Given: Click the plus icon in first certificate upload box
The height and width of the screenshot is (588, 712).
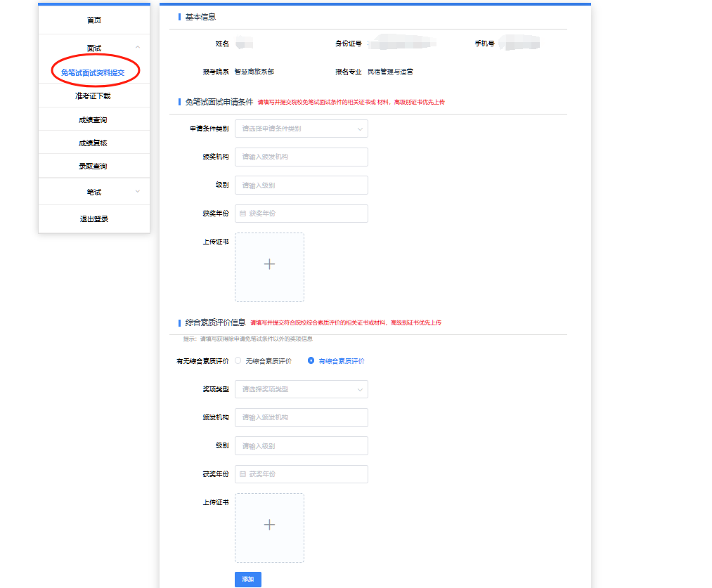Looking at the screenshot, I should tap(269, 264).
